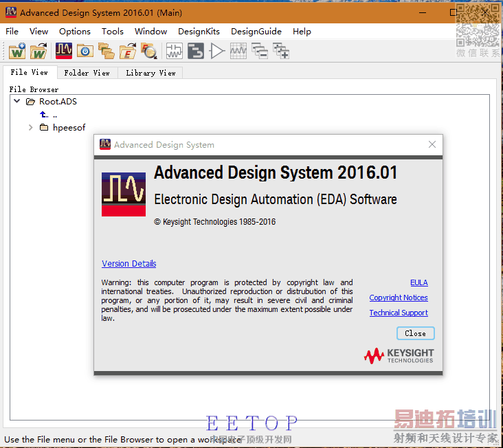Click the large ADS logo in About dialog
Viewport: 503px width, 448px height.
pyautogui.click(x=124, y=194)
